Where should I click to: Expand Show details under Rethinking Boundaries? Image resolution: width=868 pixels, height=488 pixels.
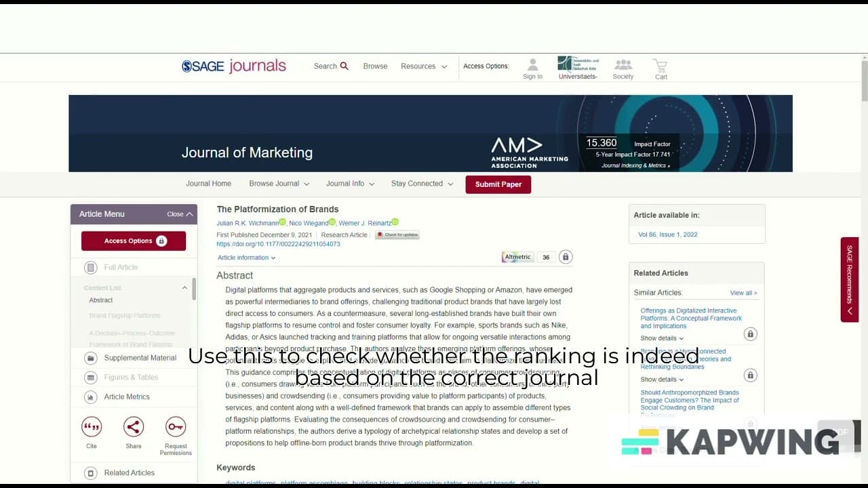pos(662,380)
